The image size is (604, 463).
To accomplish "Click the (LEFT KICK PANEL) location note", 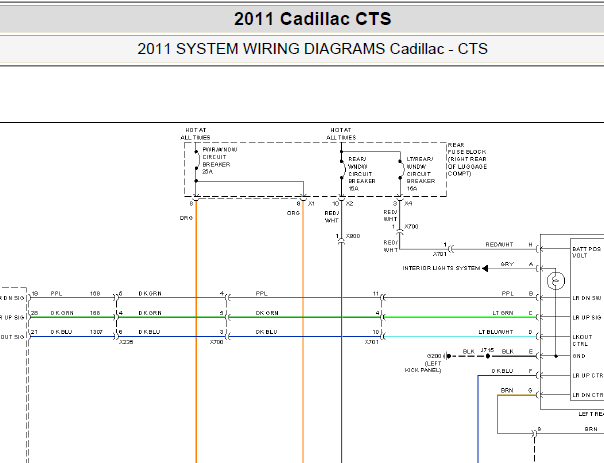I will pyautogui.click(x=423, y=367).
